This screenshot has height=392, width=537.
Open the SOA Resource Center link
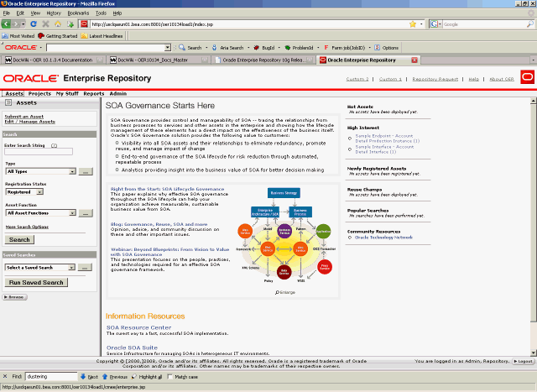[138, 327]
